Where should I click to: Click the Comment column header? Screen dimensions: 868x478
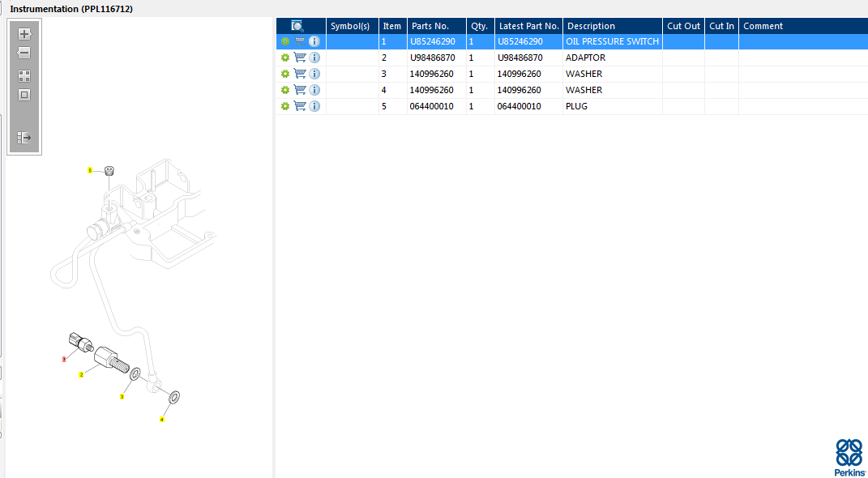[x=803, y=26]
